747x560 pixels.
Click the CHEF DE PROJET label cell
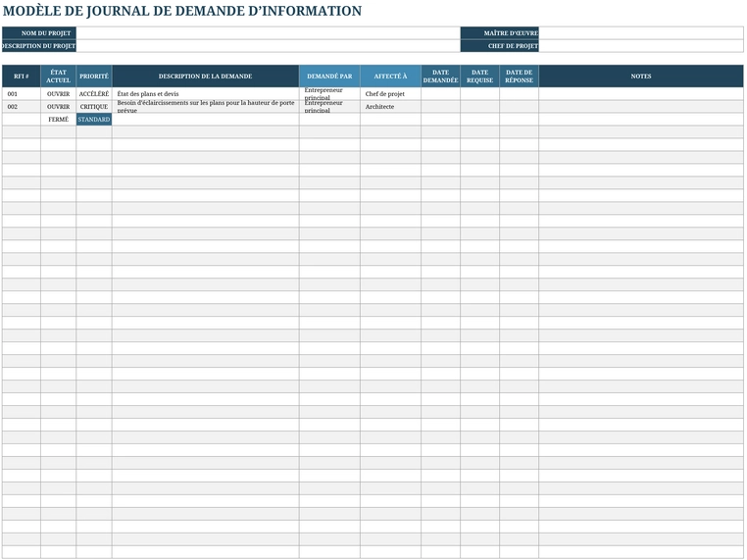(x=499, y=46)
